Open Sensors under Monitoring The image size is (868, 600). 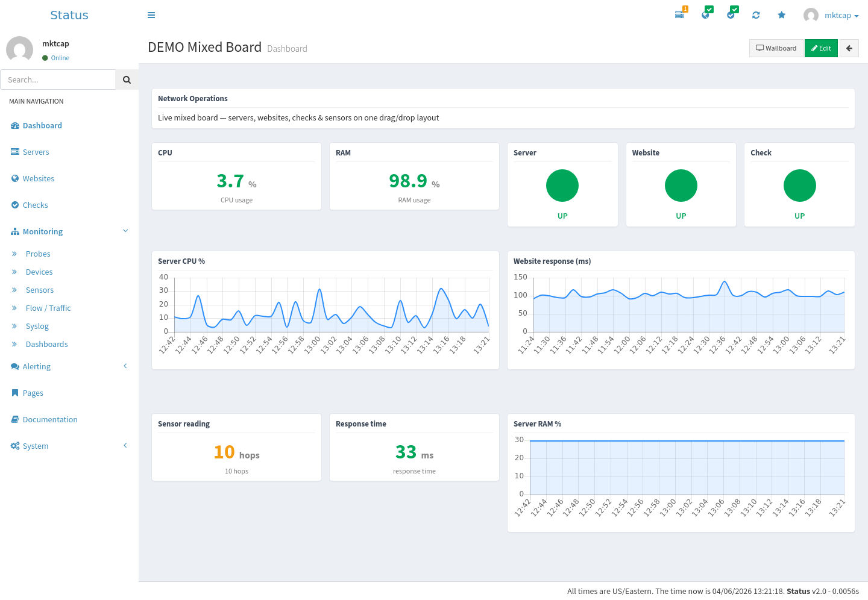[40, 290]
